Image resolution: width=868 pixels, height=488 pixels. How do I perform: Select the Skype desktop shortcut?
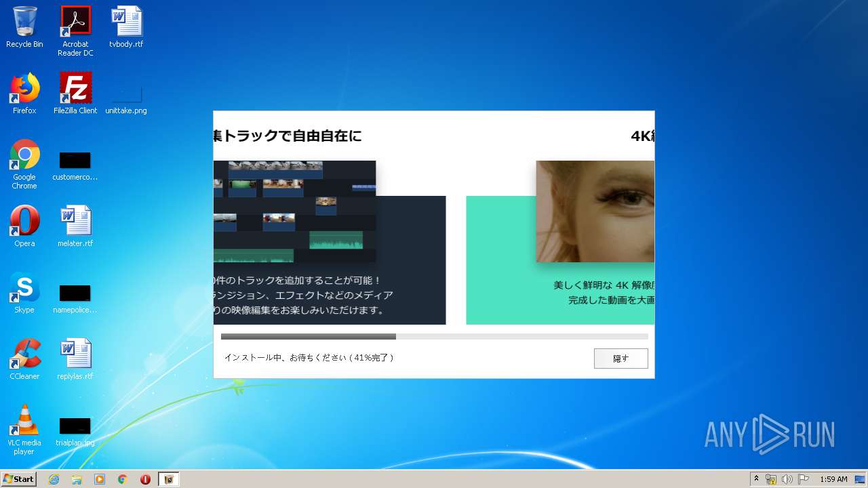tap(24, 293)
